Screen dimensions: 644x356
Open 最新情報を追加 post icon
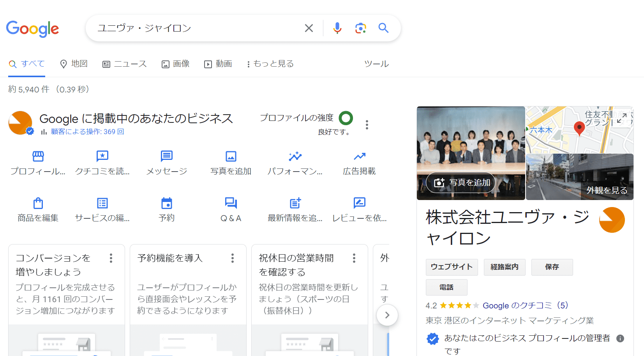295,203
